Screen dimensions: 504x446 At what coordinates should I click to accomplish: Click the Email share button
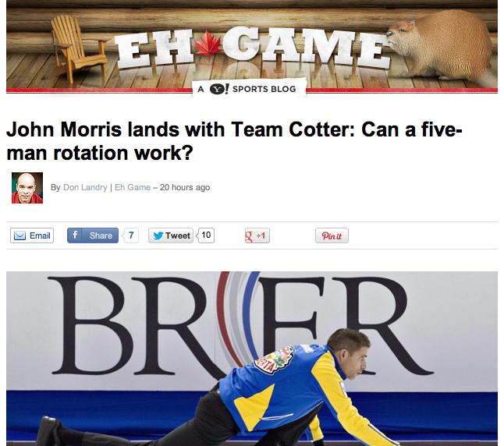[32, 235]
